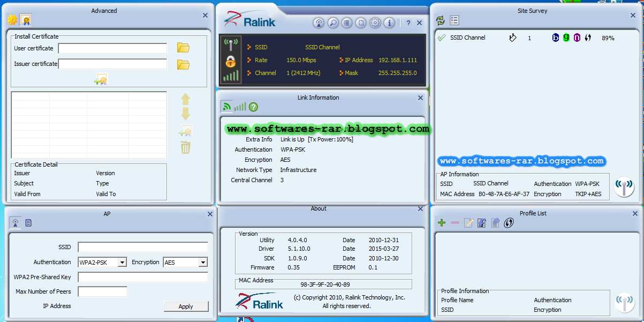Select the AP settings tab in AP window
The width and height of the screenshot is (644, 322).
point(16,223)
